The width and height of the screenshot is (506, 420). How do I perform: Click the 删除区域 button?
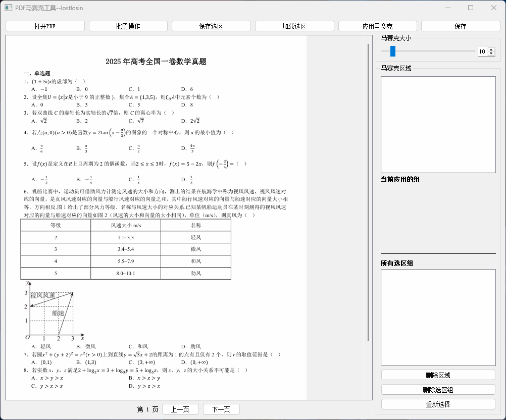[437, 374]
